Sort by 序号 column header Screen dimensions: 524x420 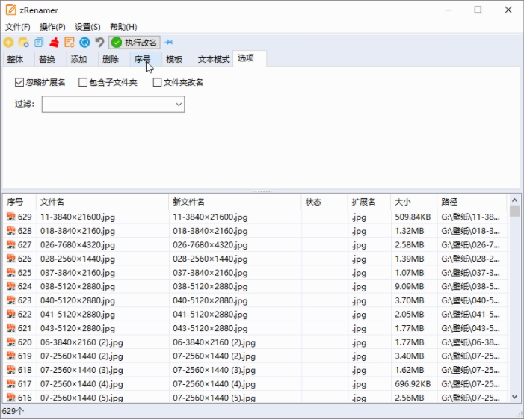(x=19, y=202)
